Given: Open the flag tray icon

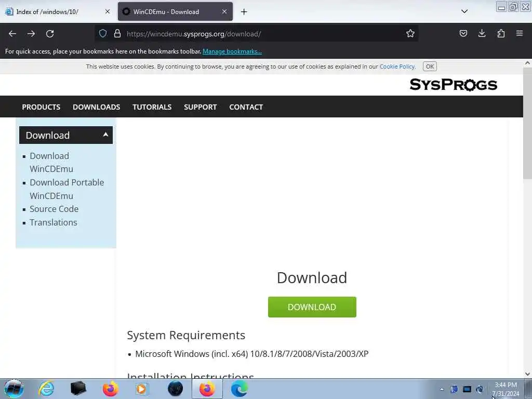Looking at the screenshot, I should [x=454, y=389].
